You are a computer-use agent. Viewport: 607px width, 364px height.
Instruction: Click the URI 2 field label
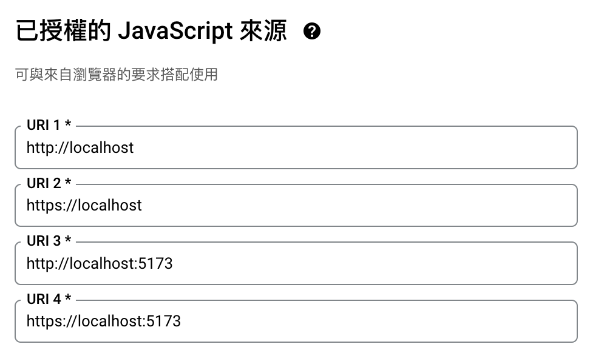44,183
